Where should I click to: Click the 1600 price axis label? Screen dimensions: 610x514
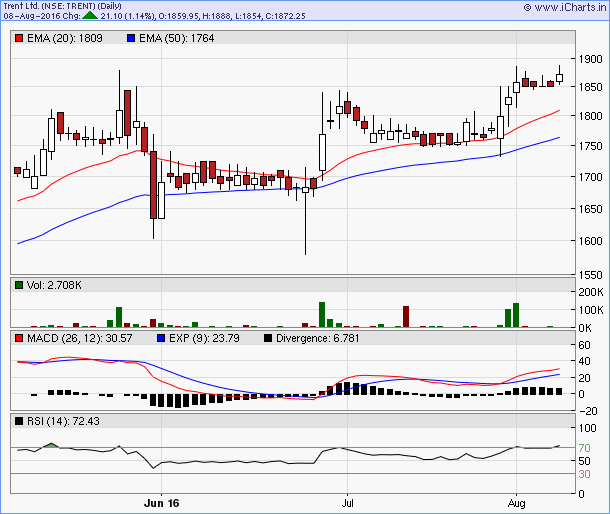click(x=590, y=241)
